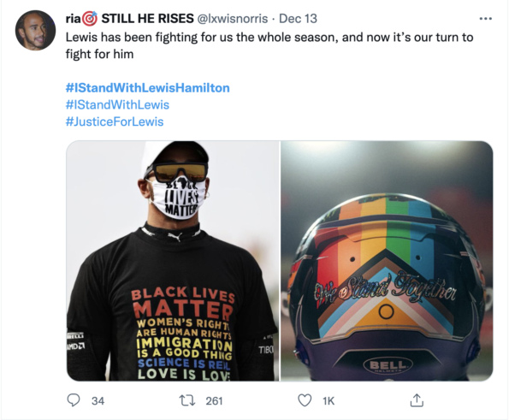The width and height of the screenshot is (509, 420).
Task: Click the reply speech bubble icon
Action: pos(74,400)
